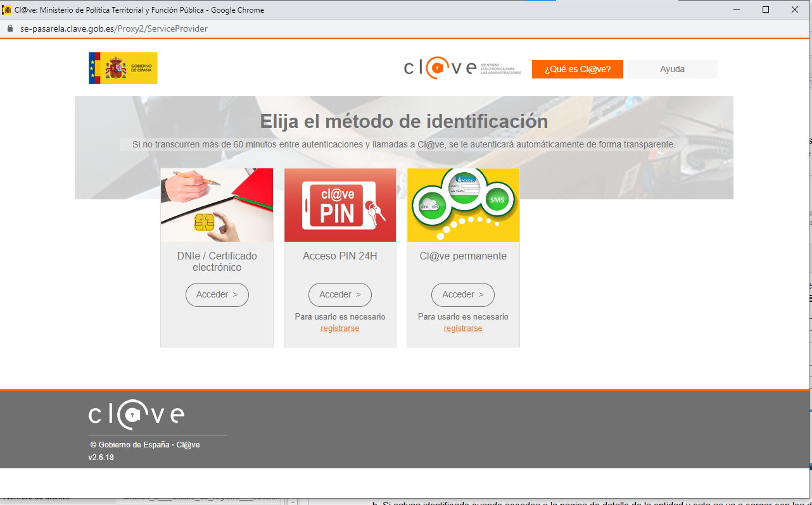Open the Ayuda help page
812x505 pixels.
(x=672, y=70)
